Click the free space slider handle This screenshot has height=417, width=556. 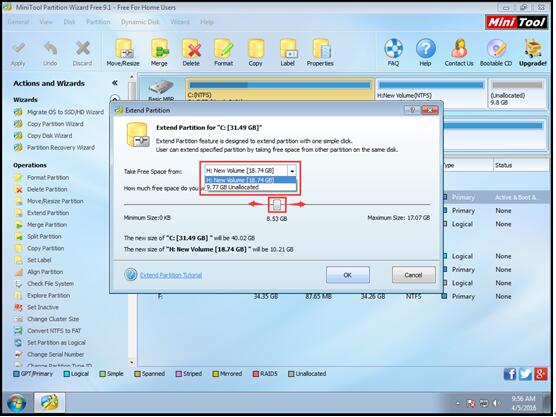click(277, 205)
